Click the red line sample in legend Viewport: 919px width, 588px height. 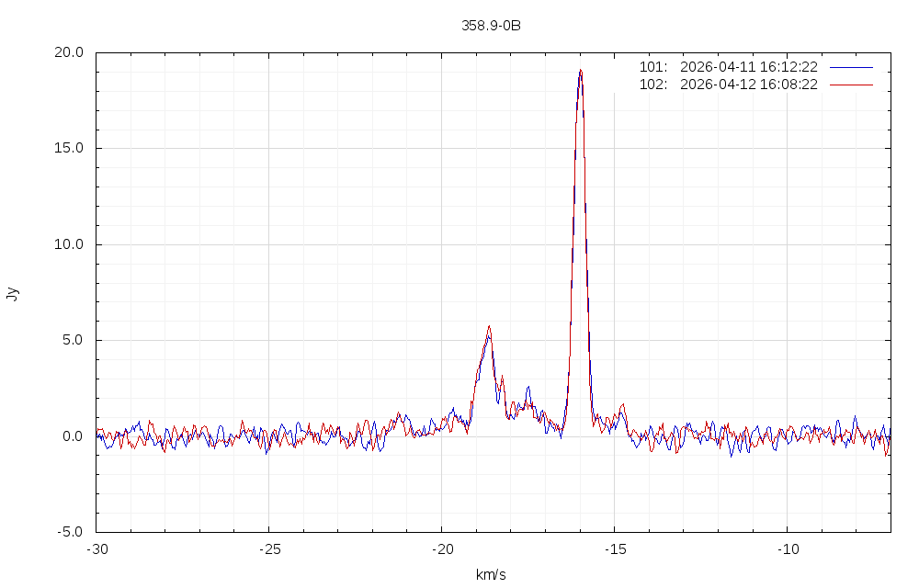[x=850, y=85]
